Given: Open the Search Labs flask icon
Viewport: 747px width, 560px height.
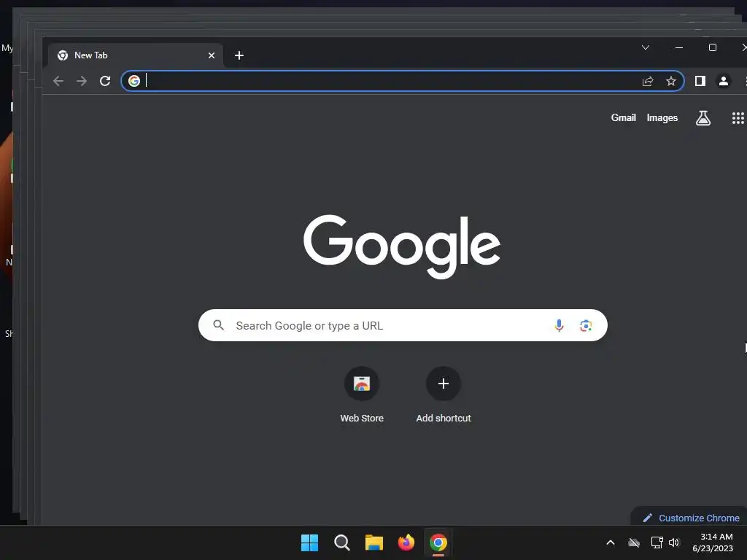Looking at the screenshot, I should (x=703, y=117).
